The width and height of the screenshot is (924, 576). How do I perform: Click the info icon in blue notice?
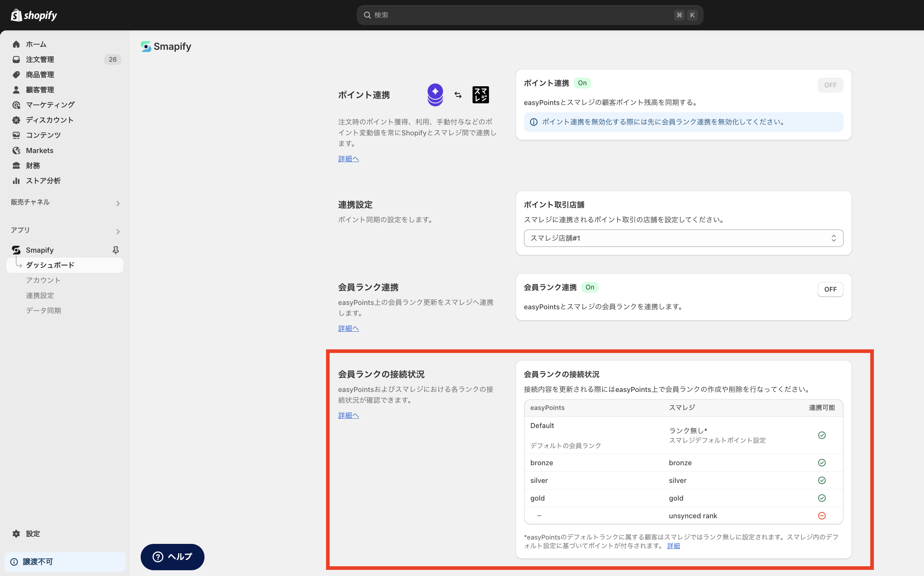534,122
